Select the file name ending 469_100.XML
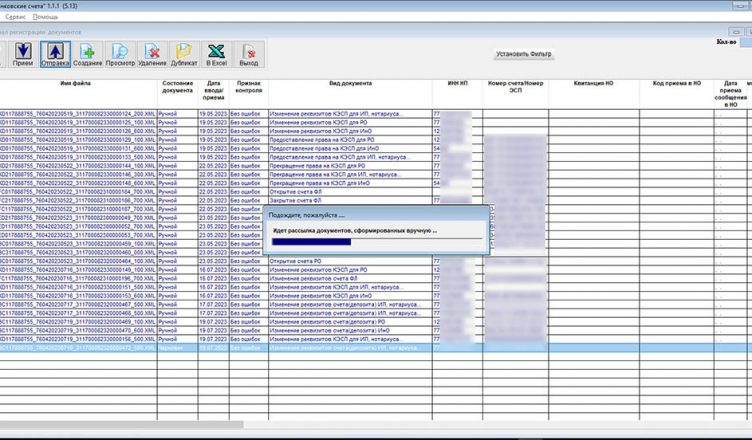 [78, 322]
